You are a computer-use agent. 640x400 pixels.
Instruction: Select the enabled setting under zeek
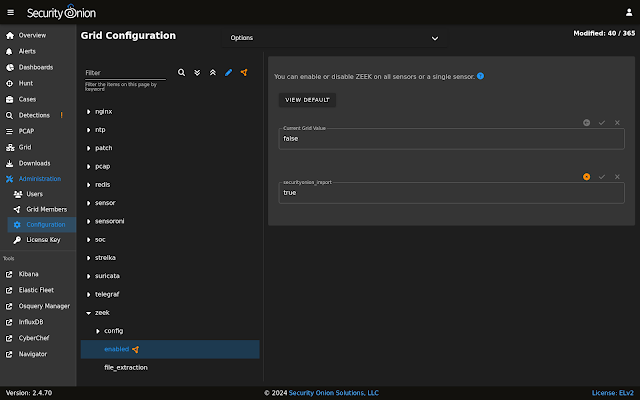(x=170, y=349)
